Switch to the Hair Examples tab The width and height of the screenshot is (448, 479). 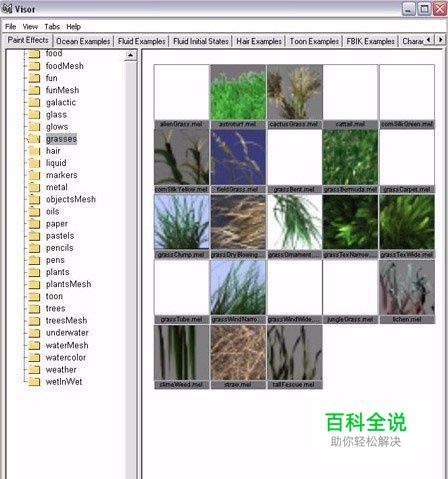point(259,41)
